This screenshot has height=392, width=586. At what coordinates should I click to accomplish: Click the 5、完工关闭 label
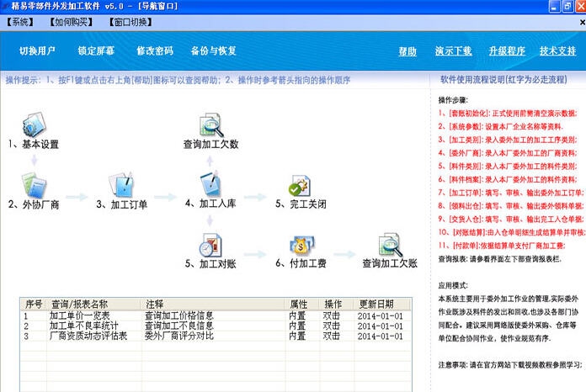coord(301,204)
